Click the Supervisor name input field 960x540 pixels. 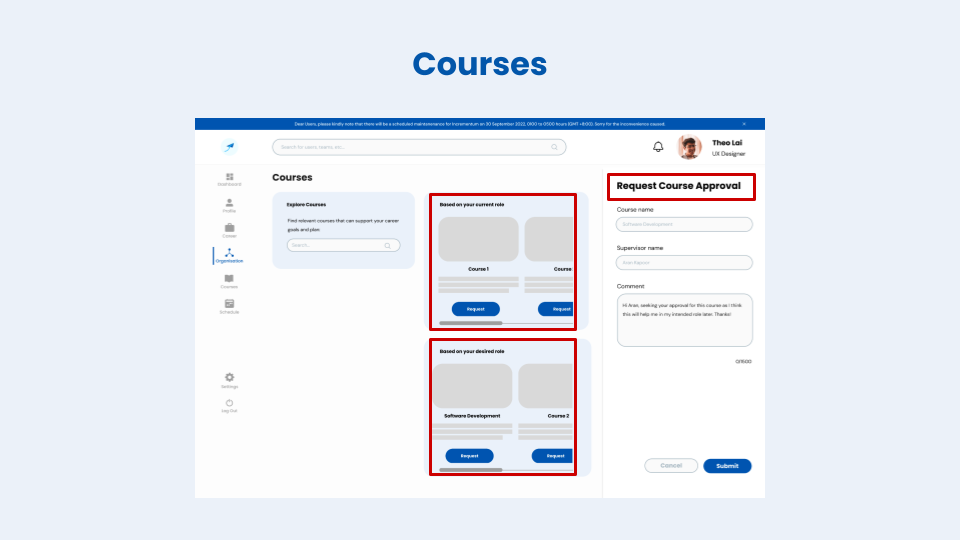click(684, 263)
